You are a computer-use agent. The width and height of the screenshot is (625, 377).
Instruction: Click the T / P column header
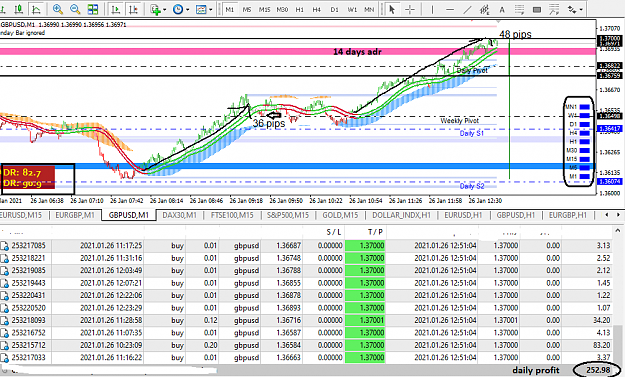(x=375, y=232)
